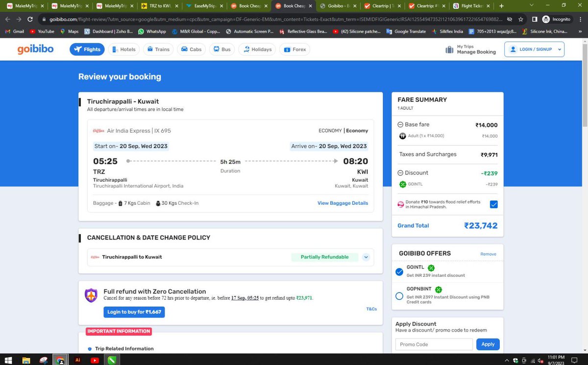Open the Google Translate bookmark
The image size is (588, 365).
tap(406, 31)
